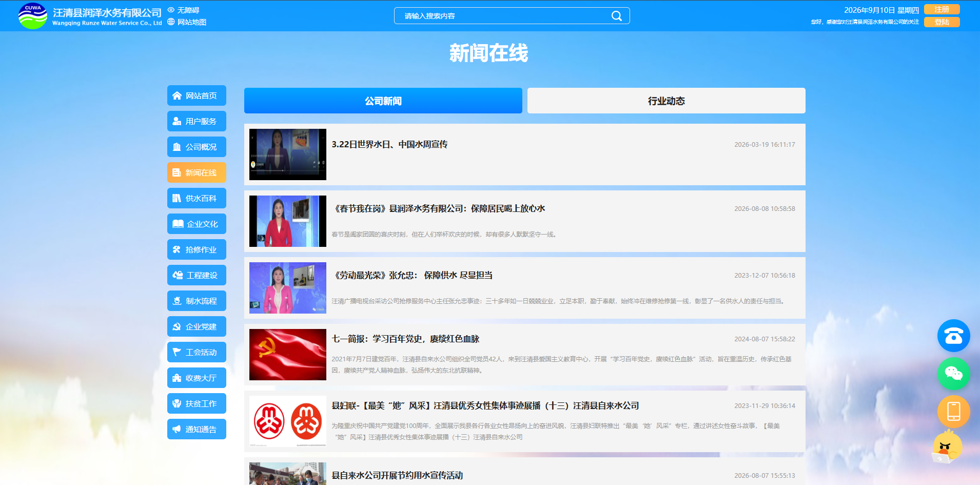
Task: Open thumbnail of 劳动最光荣 news
Action: click(x=288, y=288)
